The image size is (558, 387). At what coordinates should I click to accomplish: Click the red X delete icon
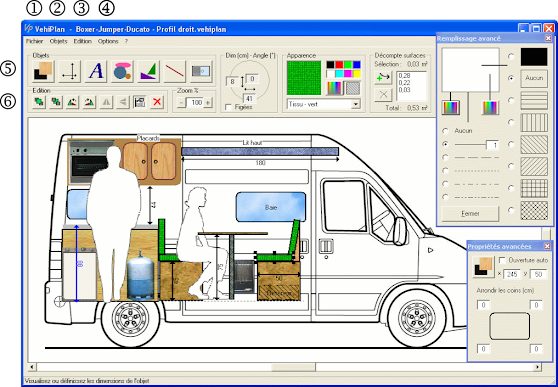click(x=157, y=103)
